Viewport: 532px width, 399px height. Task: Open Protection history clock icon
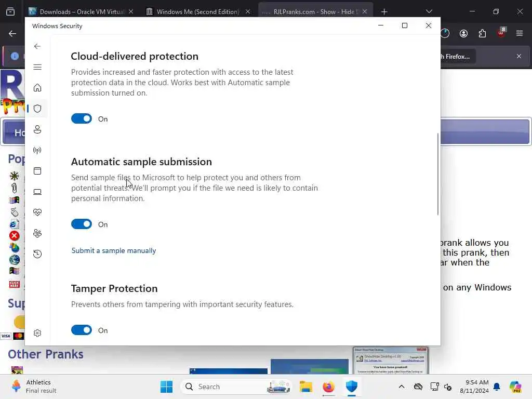[37, 254]
